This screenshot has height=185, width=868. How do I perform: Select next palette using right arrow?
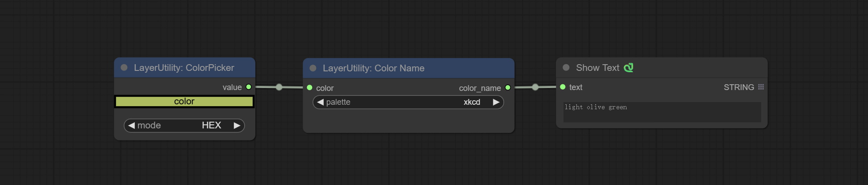[x=496, y=102]
